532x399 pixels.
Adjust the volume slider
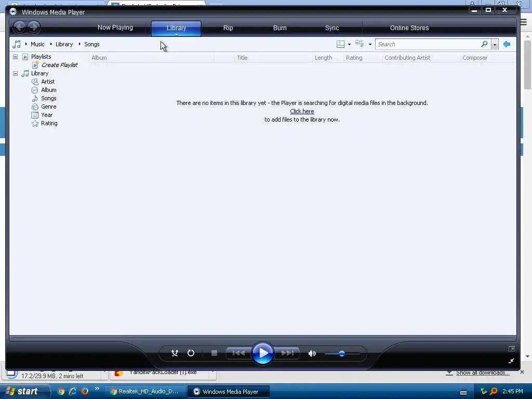pyautogui.click(x=342, y=353)
